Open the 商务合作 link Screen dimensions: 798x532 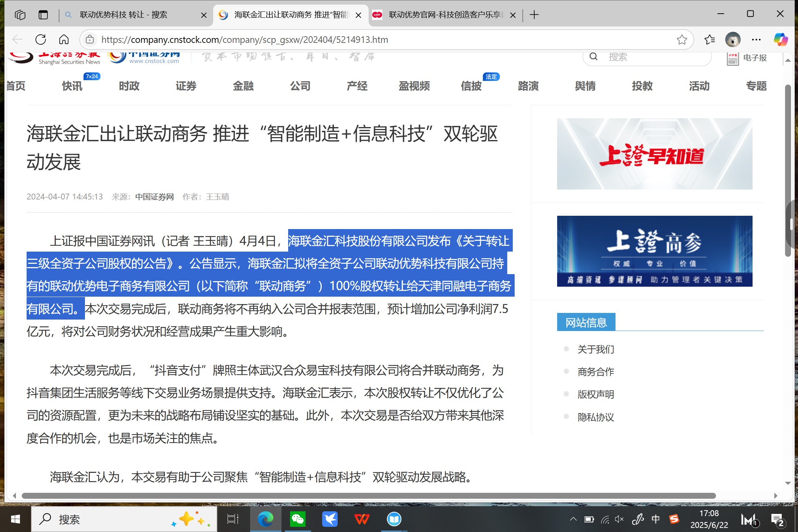tap(596, 372)
